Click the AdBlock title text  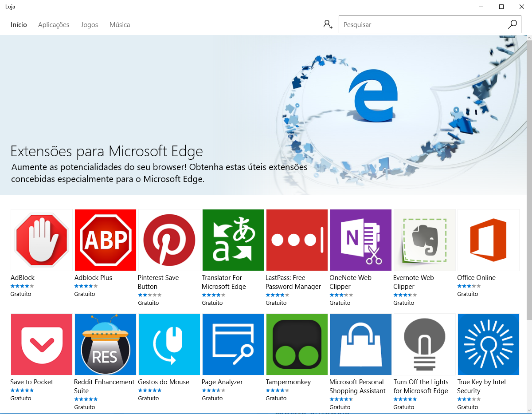pos(23,278)
